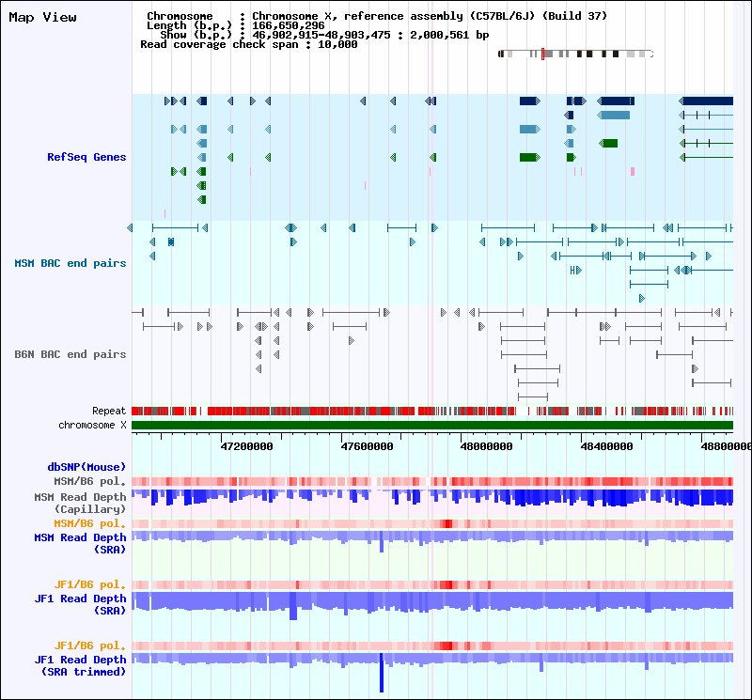Open the RefSeq Genes track label
The height and width of the screenshot is (700, 752).
(x=86, y=157)
